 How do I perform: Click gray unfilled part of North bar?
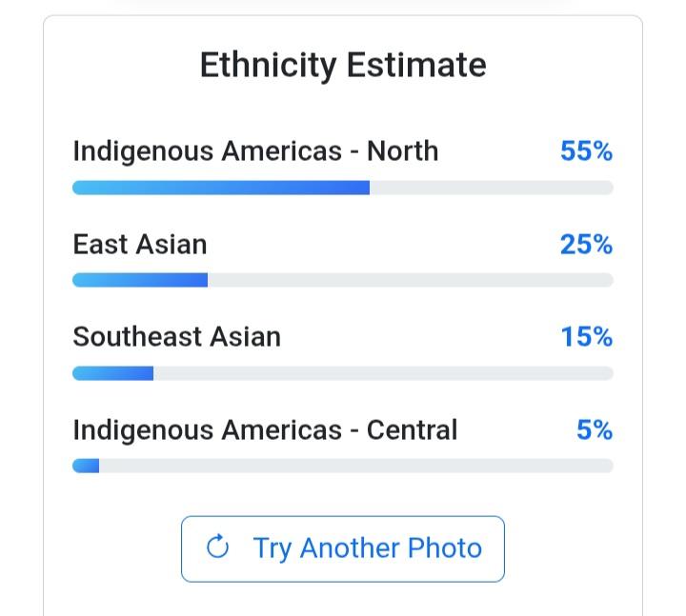point(491,188)
